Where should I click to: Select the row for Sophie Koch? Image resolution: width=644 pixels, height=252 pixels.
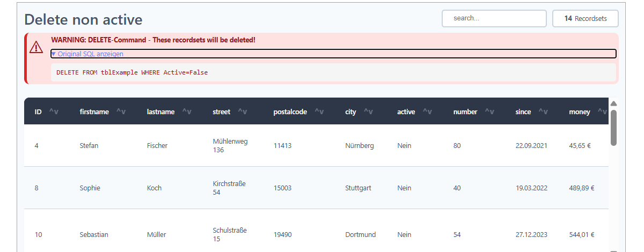(x=316, y=188)
